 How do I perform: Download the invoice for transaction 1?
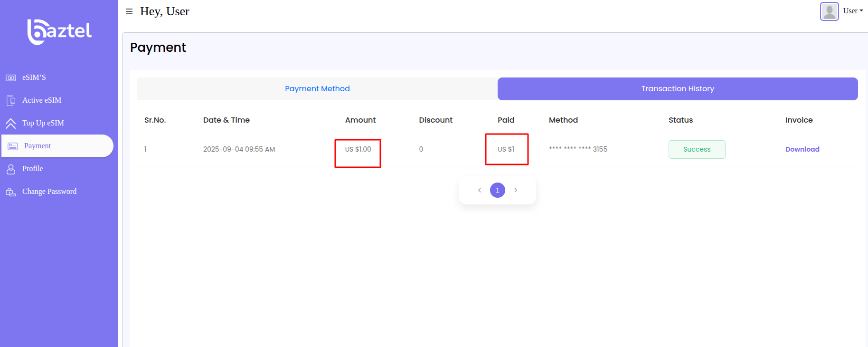coord(802,149)
